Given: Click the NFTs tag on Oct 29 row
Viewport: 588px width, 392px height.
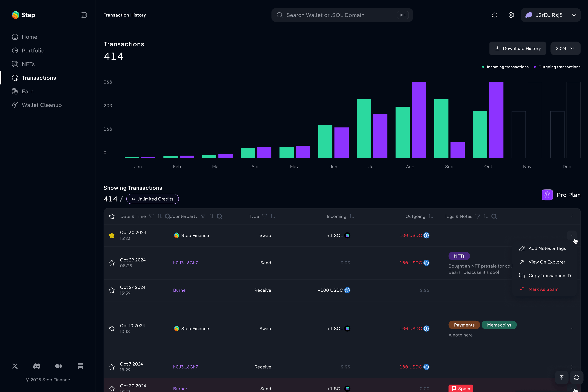Looking at the screenshot, I should click(459, 256).
